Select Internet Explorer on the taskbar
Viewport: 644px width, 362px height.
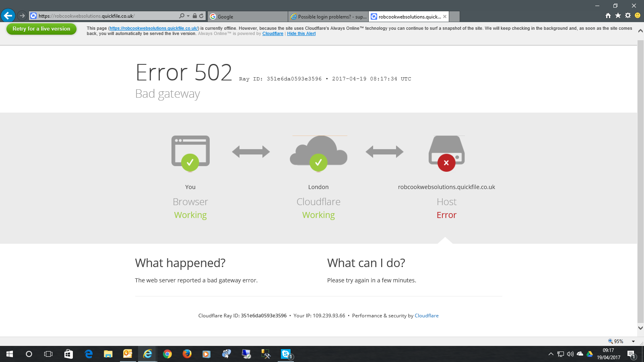148,354
